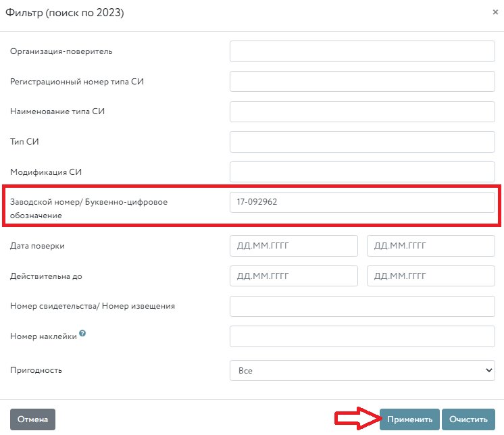Click the Пригодность label
This screenshot has height=435, width=504.
[x=36, y=370]
